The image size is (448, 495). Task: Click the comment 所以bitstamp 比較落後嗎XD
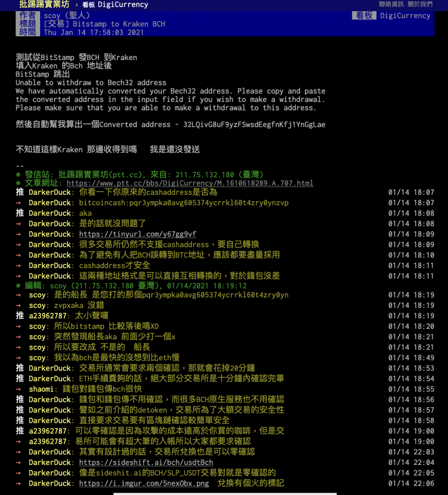[106, 326]
